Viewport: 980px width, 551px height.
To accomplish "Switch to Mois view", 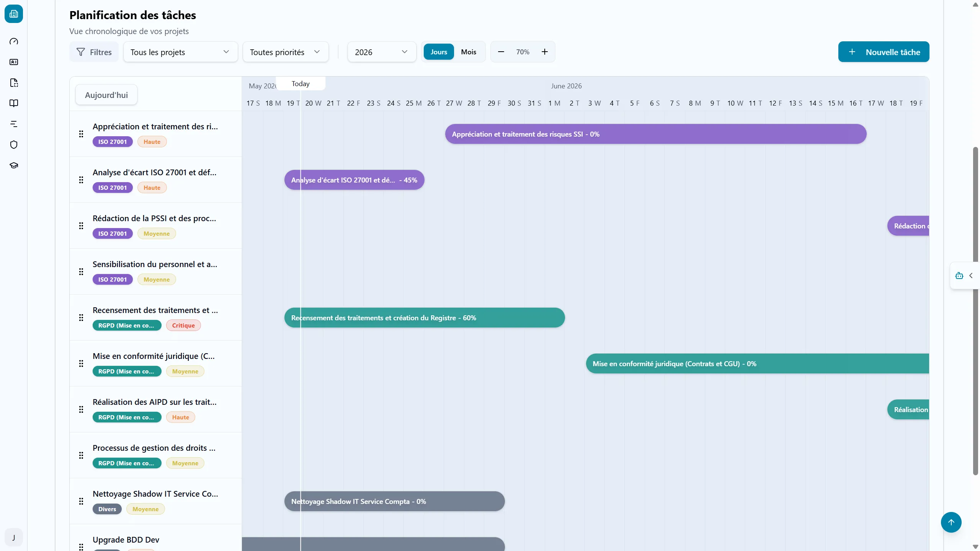I will 469,52.
